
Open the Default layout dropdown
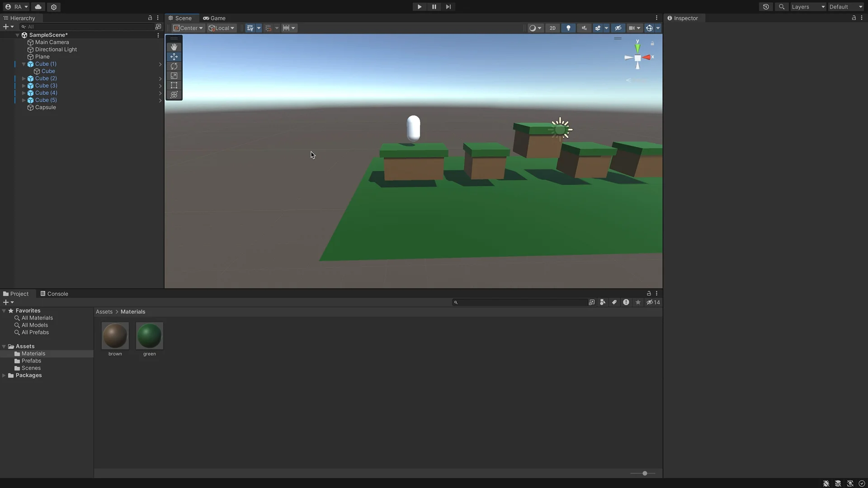pos(846,7)
